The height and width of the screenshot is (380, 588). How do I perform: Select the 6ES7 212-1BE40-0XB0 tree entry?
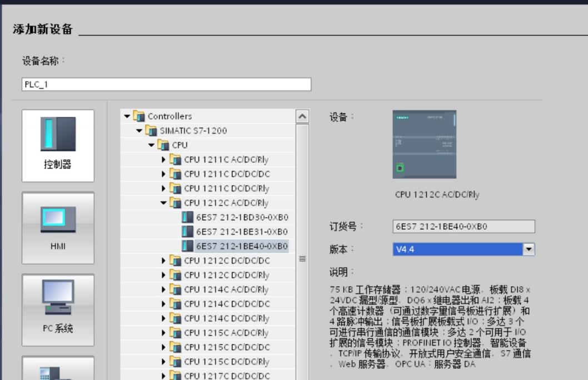(x=242, y=246)
